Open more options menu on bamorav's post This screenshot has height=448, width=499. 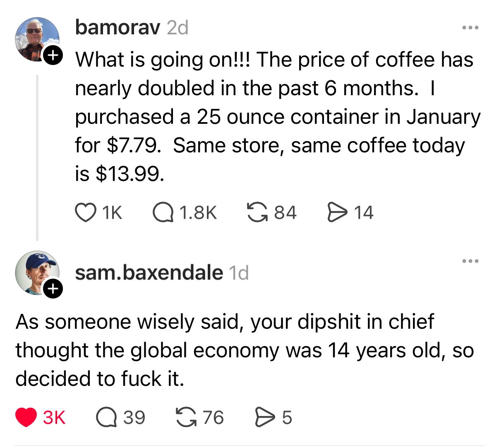pos(470,28)
